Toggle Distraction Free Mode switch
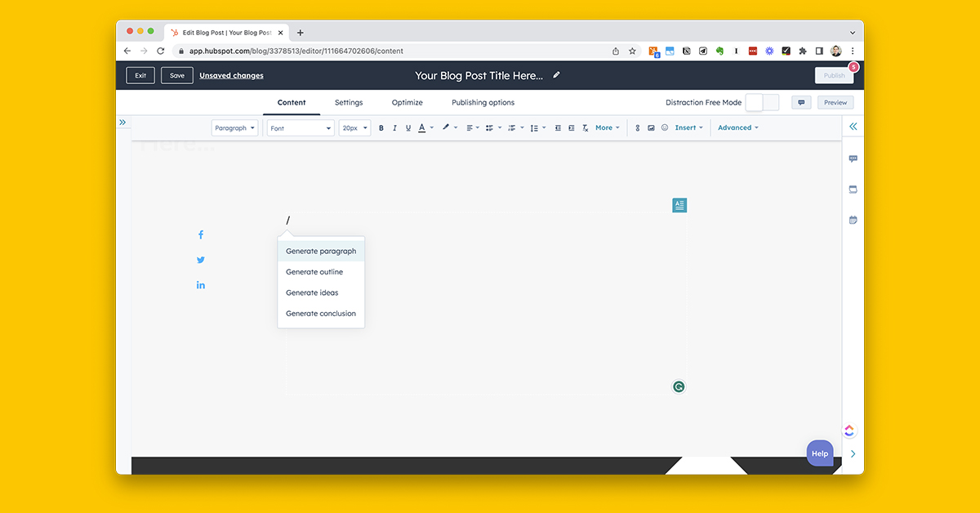Viewport: 980px width, 513px height. pyautogui.click(x=763, y=103)
